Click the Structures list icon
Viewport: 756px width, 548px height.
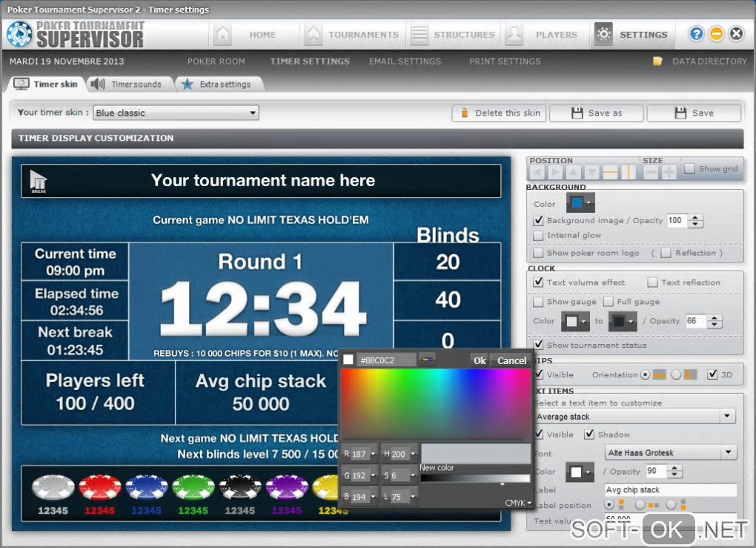419,35
